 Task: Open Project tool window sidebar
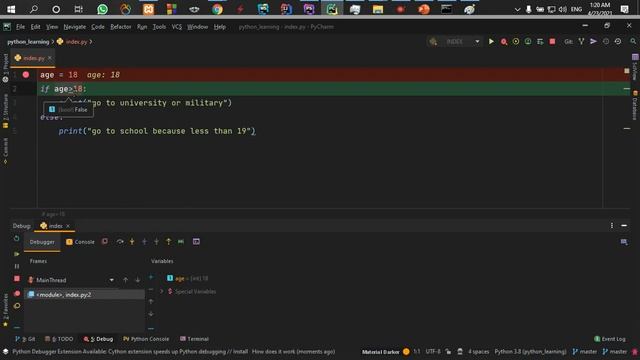pos(5,68)
